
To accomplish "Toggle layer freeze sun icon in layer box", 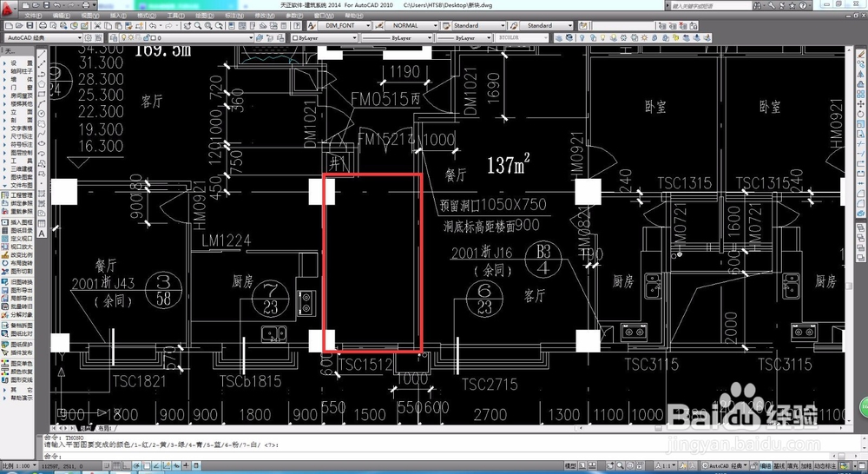I will coord(131,37).
